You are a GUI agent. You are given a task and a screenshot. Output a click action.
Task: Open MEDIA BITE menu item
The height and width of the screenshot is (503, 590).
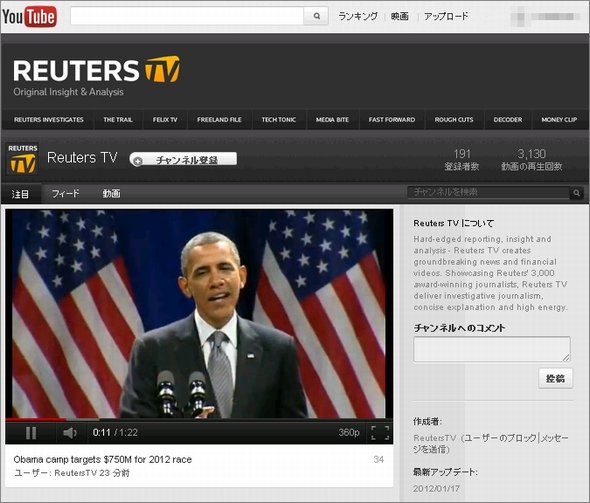point(332,120)
